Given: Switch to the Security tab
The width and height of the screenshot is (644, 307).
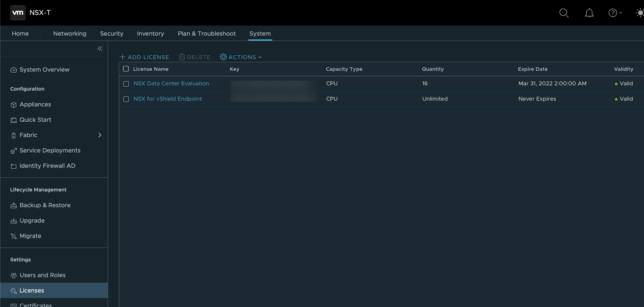Looking at the screenshot, I should (111, 33).
